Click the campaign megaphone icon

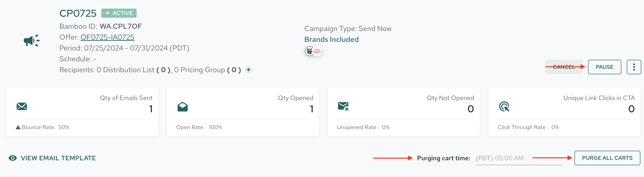tap(31, 41)
